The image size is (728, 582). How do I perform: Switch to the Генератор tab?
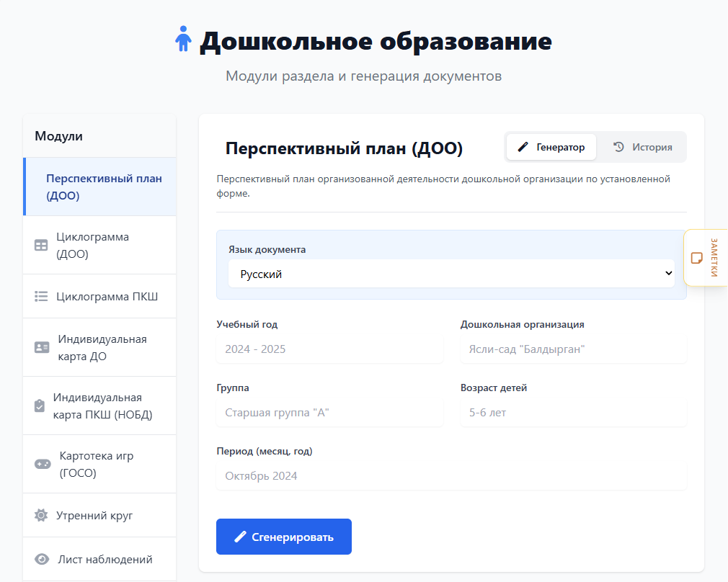tap(551, 147)
